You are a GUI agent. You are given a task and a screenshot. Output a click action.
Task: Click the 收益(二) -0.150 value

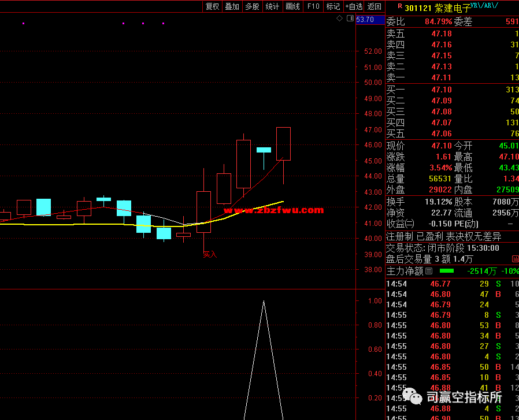pos(440,224)
